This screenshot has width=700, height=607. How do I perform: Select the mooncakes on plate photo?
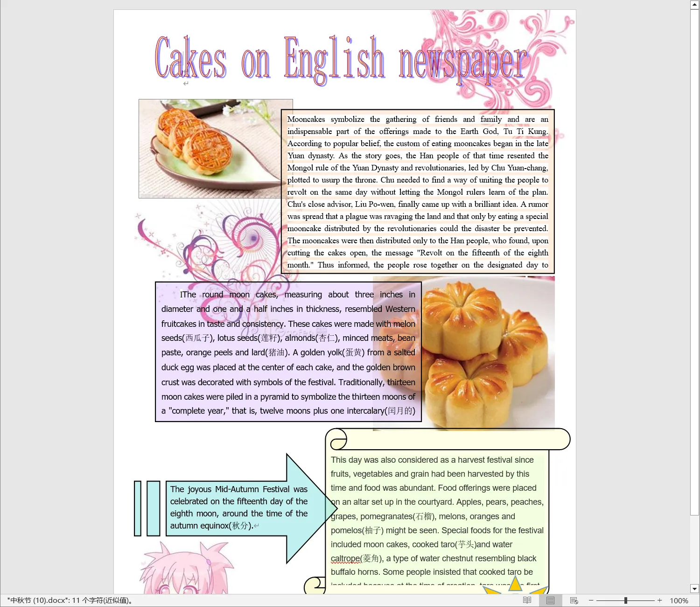click(216, 148)
